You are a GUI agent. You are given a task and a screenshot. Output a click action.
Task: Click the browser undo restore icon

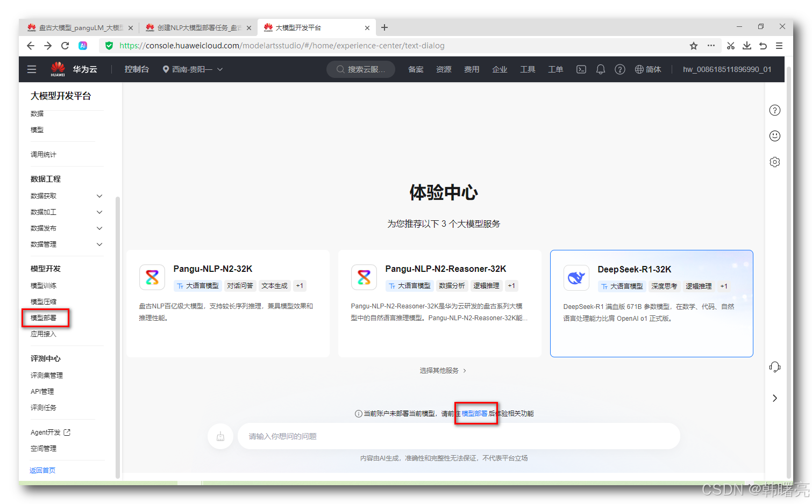pos(763,46)
